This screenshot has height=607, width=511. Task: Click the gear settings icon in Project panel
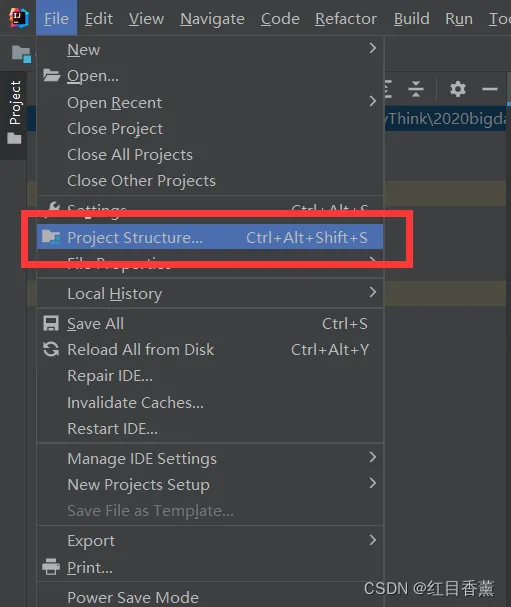click(458, 89)
